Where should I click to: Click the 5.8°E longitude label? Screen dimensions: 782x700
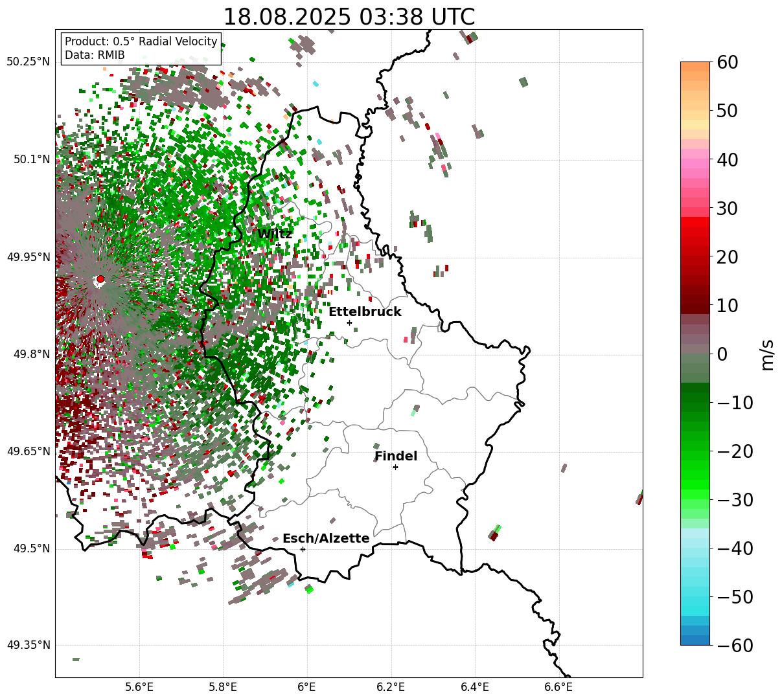coord(223,686)
